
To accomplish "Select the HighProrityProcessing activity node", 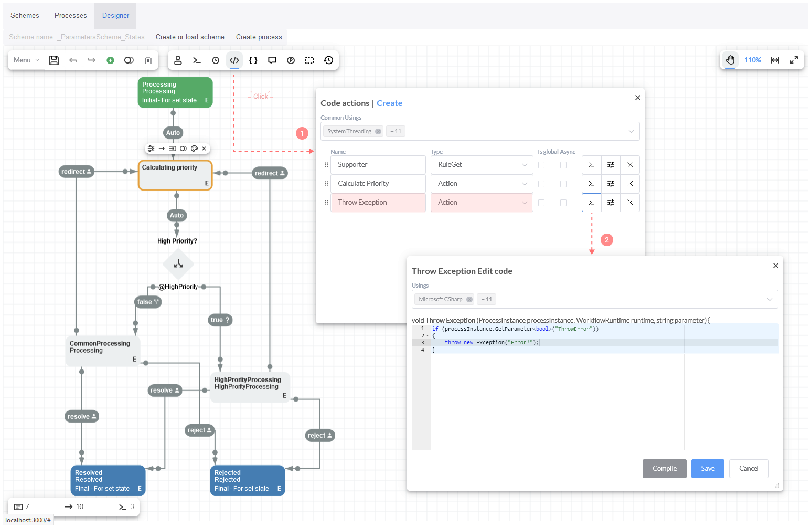I will (250, 388).
